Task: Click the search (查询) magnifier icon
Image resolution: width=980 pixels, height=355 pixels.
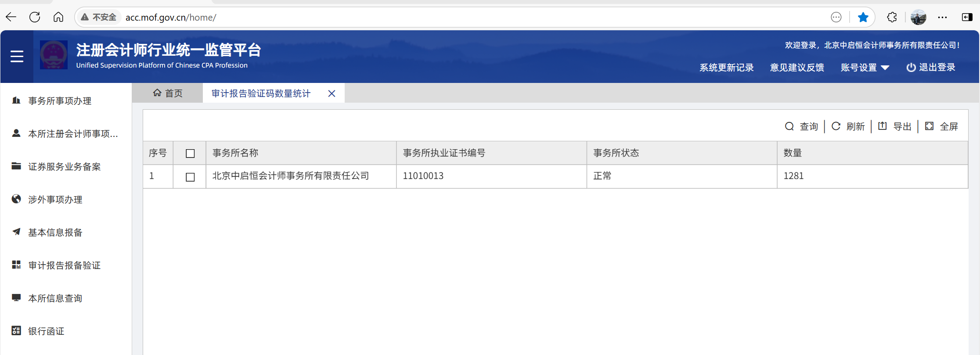Action: [x=789, y=126]
